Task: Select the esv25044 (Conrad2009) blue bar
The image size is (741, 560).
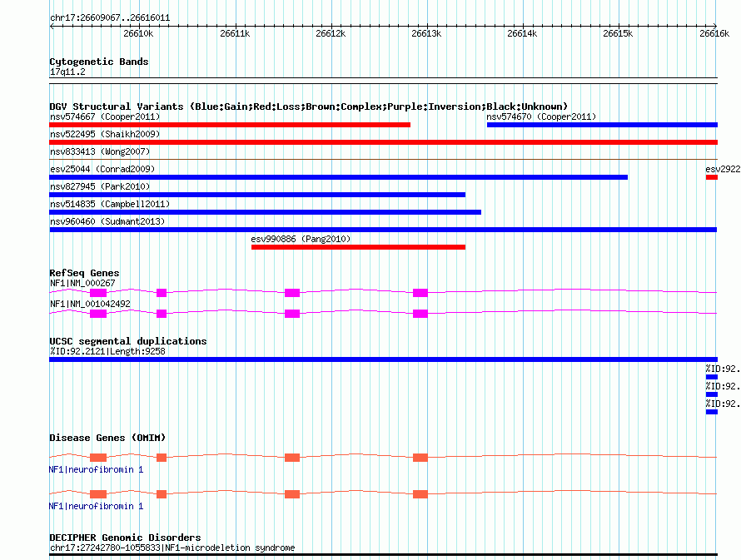Action: 338,177
